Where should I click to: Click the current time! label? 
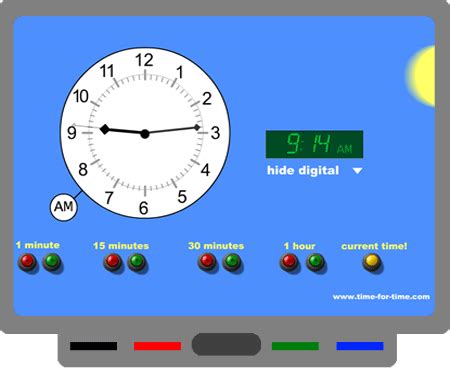click(x=374, y=246)
